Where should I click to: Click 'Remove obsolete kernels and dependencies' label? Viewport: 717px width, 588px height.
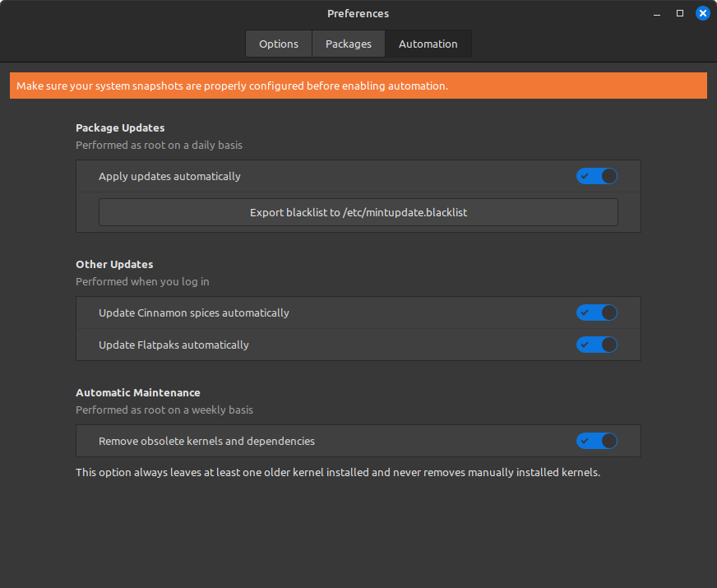click(x=206, y=442)
